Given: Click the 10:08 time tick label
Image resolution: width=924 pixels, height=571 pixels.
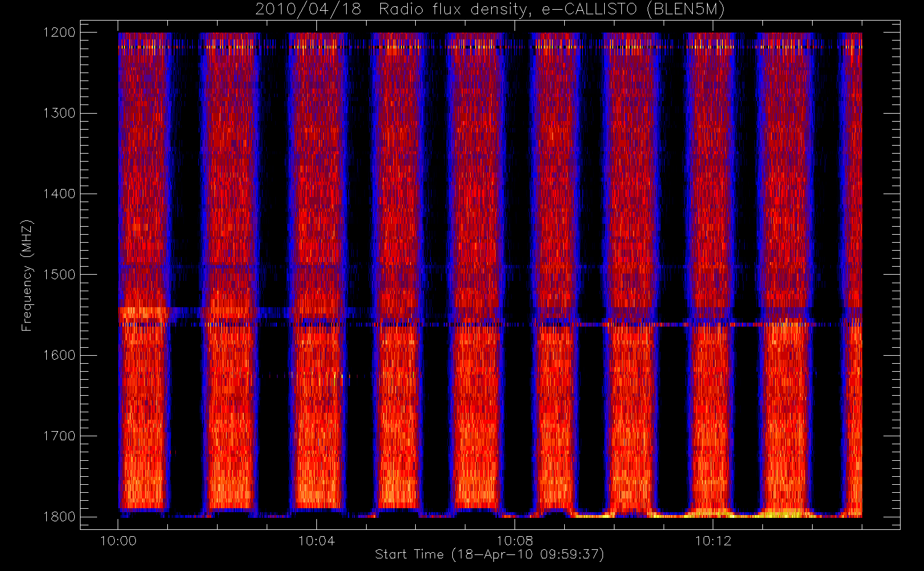Looking at the screenshot, I should tap(515, 541).
